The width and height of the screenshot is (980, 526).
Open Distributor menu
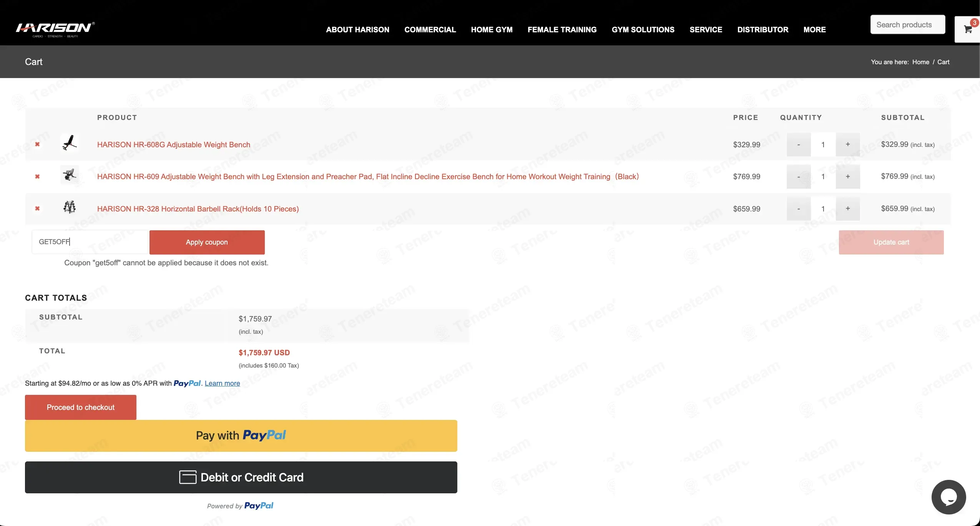click(762, 30)
